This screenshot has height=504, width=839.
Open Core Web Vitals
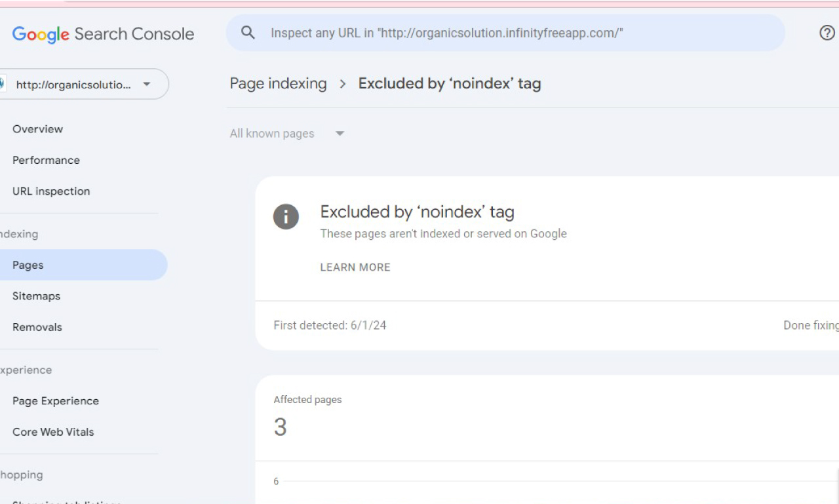point(52,431)
